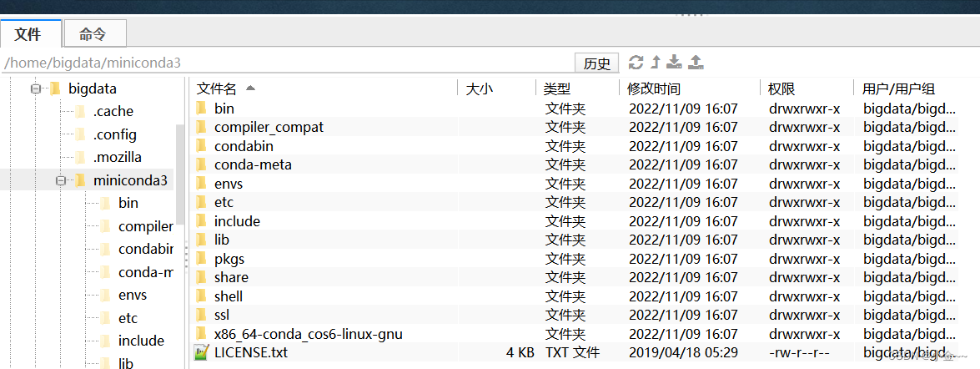Select the lib folder in file list
This screenshot has width=980, height=369.
point(222,240)
